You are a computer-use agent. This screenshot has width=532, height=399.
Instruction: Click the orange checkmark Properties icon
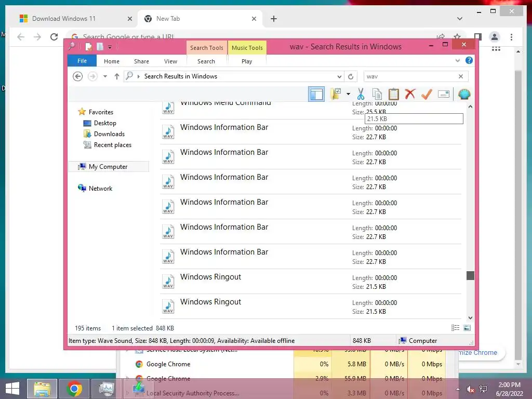pyautogui.click(x=427, y=94)
